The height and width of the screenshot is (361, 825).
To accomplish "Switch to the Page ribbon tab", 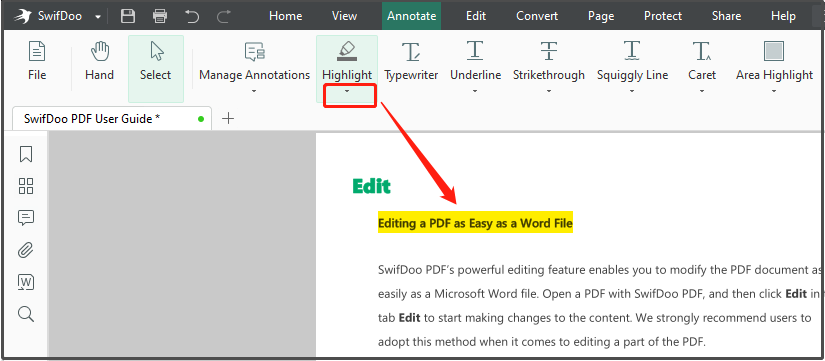I will pos(601,16).
